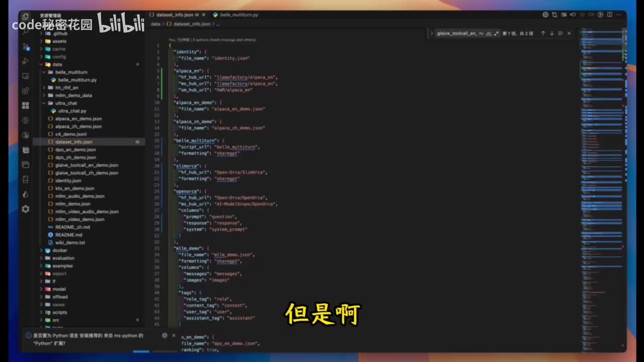Close the find widget

pos(569,33)
